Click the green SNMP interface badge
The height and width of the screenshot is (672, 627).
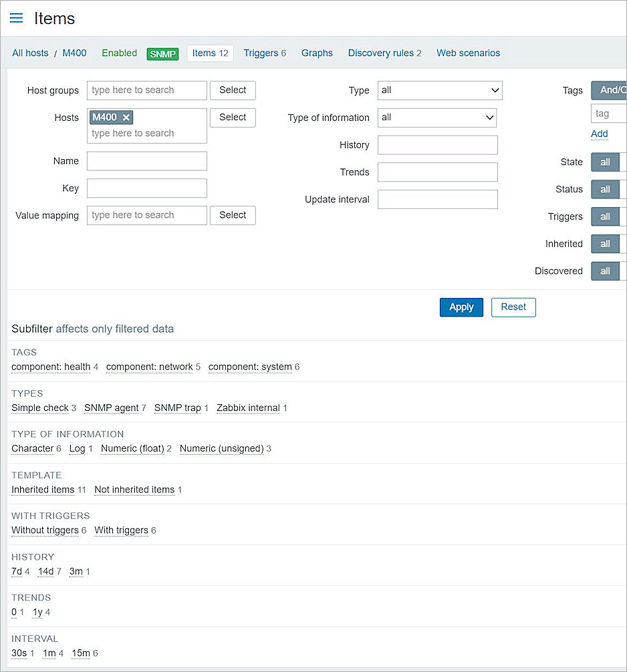point(162,53)
